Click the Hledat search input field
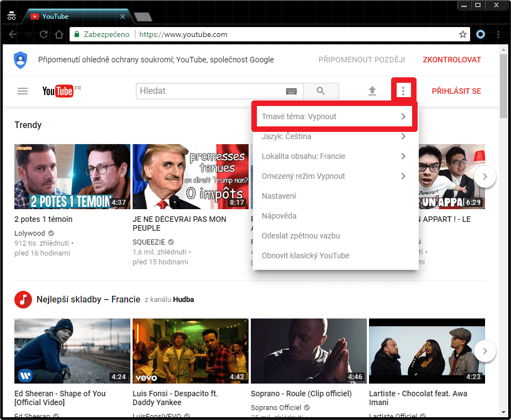The width and height of the screenshot is (511, 420). point(212,91)
